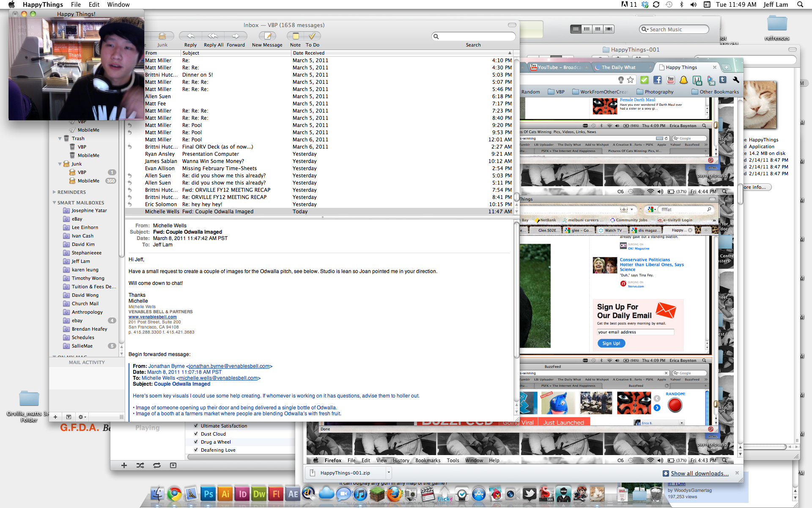The image size is (812, 508).
Task: Toggle the Mail Activity panel button
Action: [69, 417]
